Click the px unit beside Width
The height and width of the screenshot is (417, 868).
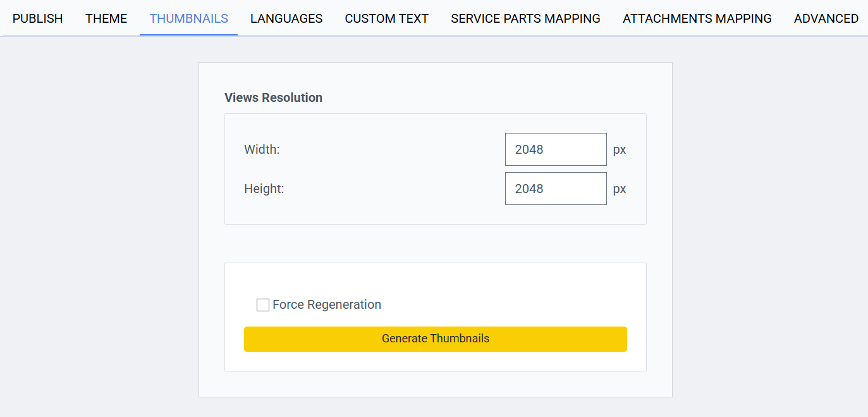point(620,150)
